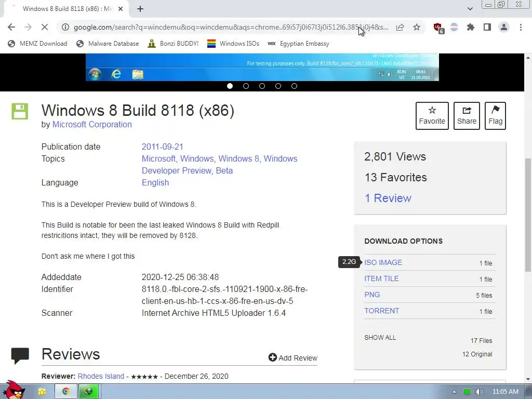
Task: Close the Windows 8 Build 8118 tab
Action: pyautogui.click(x=121, y=9)
